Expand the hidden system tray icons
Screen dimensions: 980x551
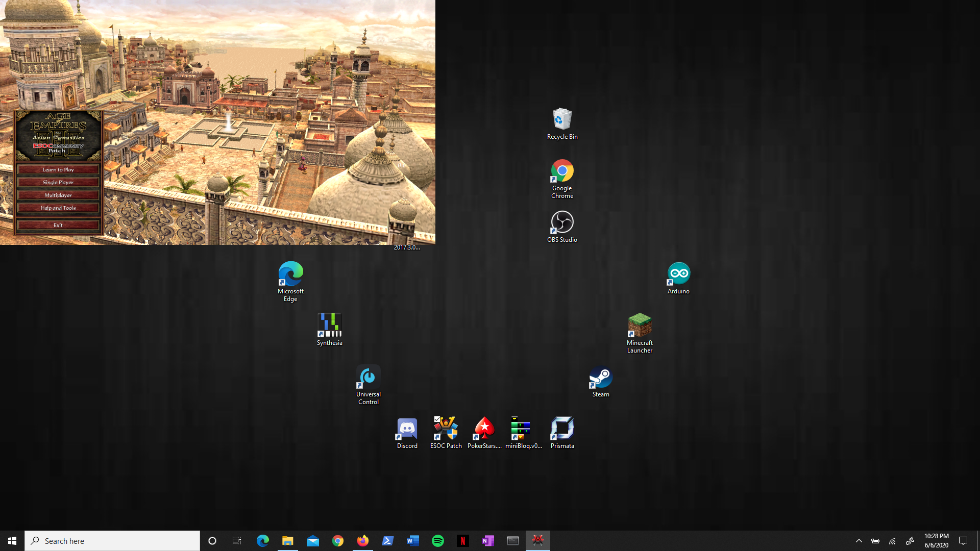coord(859,541)
